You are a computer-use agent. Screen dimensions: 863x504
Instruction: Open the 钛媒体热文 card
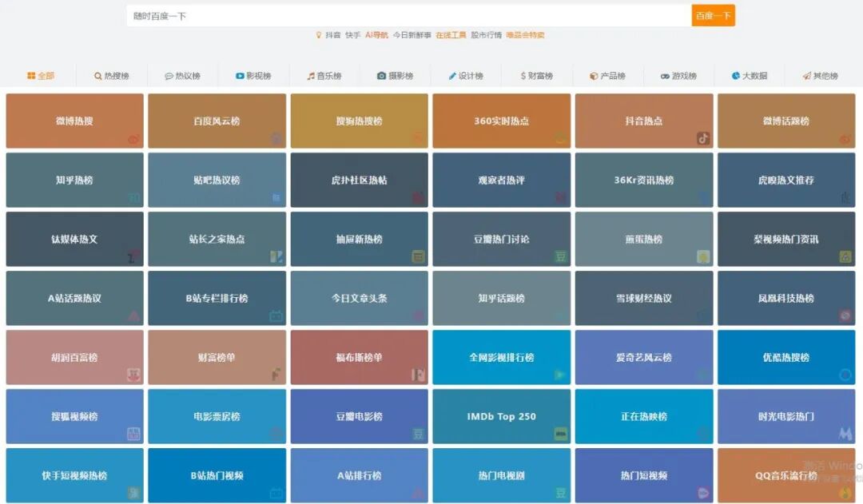pyautogui.click(x=75, y=239)
